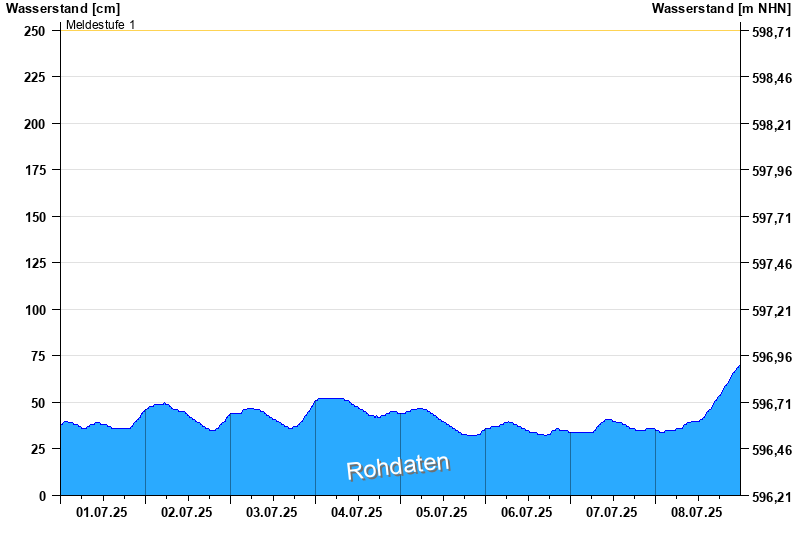Pick the date label 08.07.25
800x550 pixels.
click(697, 512)
